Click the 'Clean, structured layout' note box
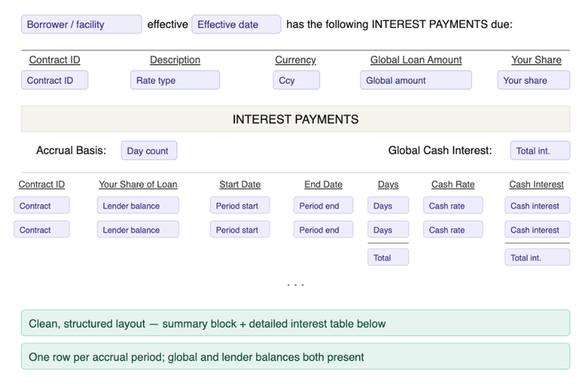 click(295, 324)
